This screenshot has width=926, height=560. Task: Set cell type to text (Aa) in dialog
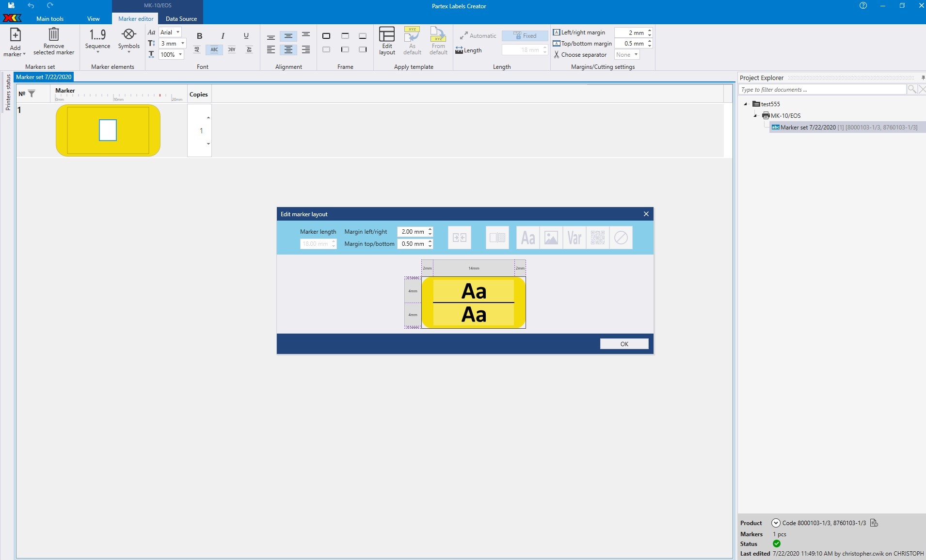tap(528, 238)
